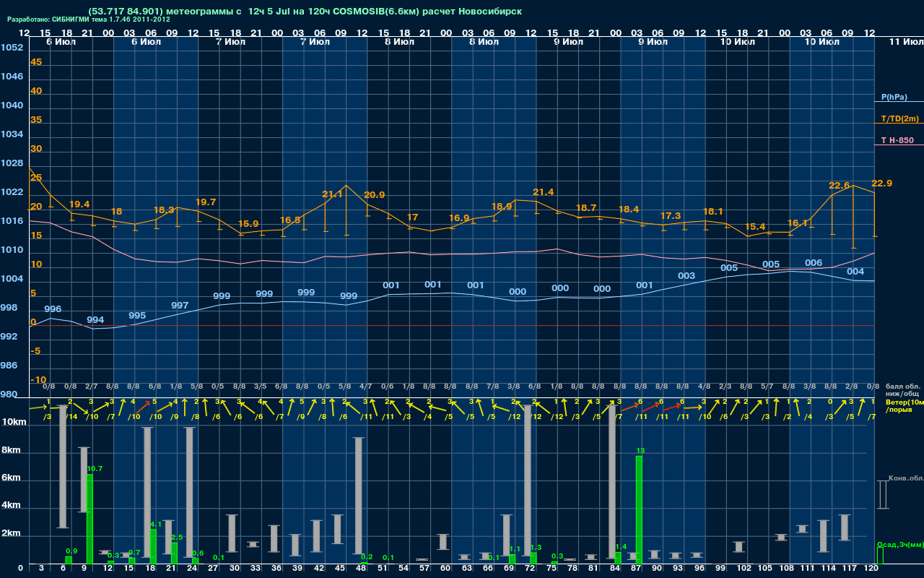Click the temperature value 18.7
The width and height of the screenshot is (924, 578).
tap(586, 207)
